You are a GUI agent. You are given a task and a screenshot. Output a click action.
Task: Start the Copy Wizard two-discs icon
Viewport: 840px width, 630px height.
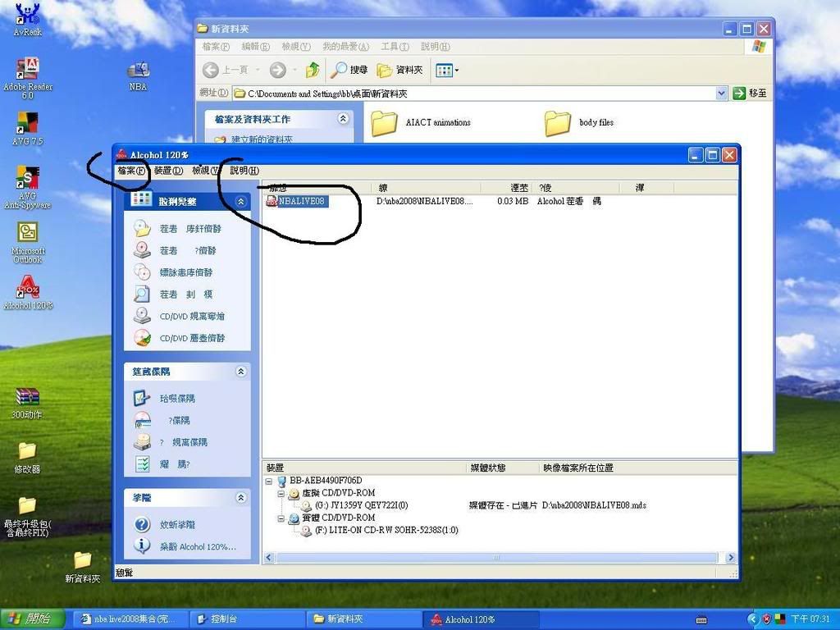click(x=142, y=272)
